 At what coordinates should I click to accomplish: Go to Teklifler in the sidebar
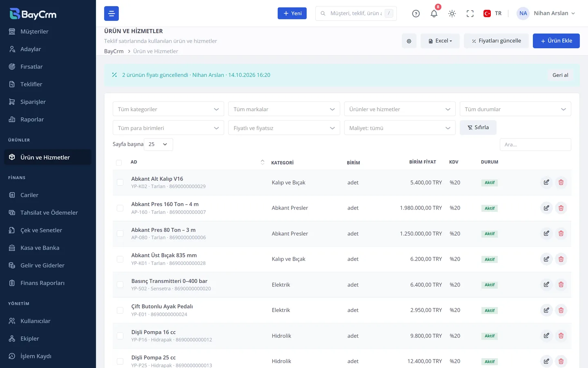[48, 84]
